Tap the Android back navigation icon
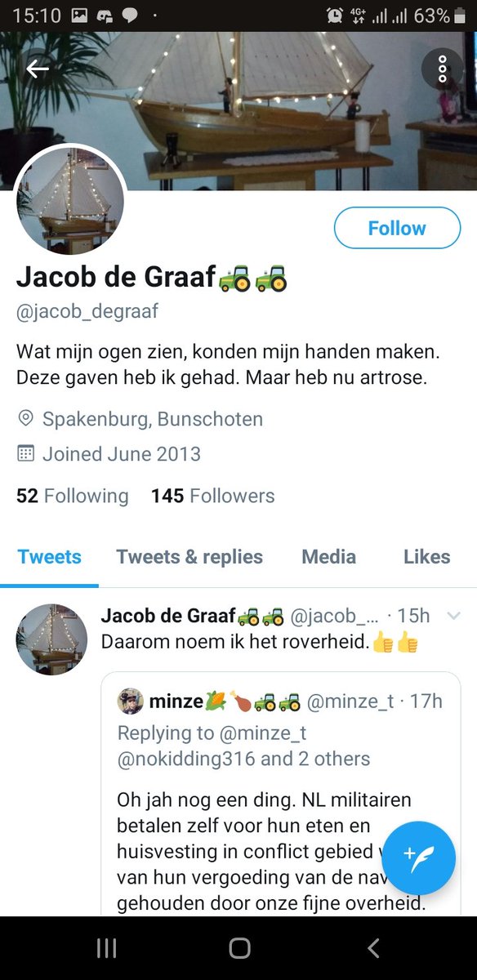This screenshot has width=477, height=980. (373, 947)
